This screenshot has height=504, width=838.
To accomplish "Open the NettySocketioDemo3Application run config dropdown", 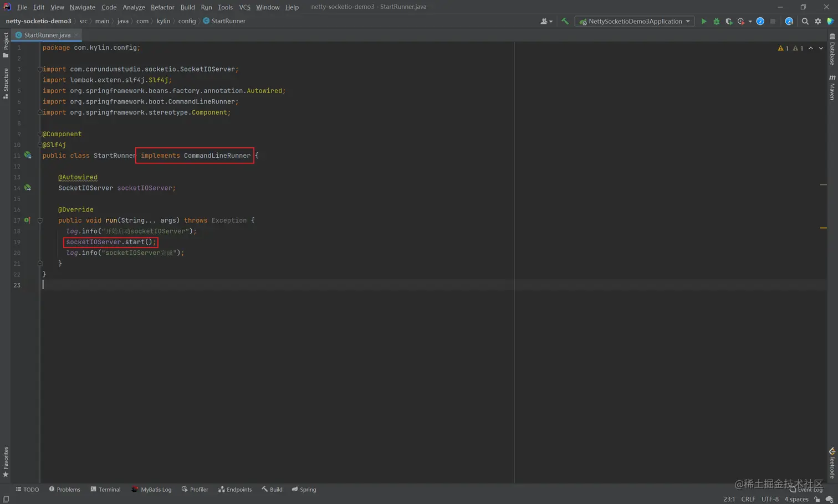I will (635, 21).
